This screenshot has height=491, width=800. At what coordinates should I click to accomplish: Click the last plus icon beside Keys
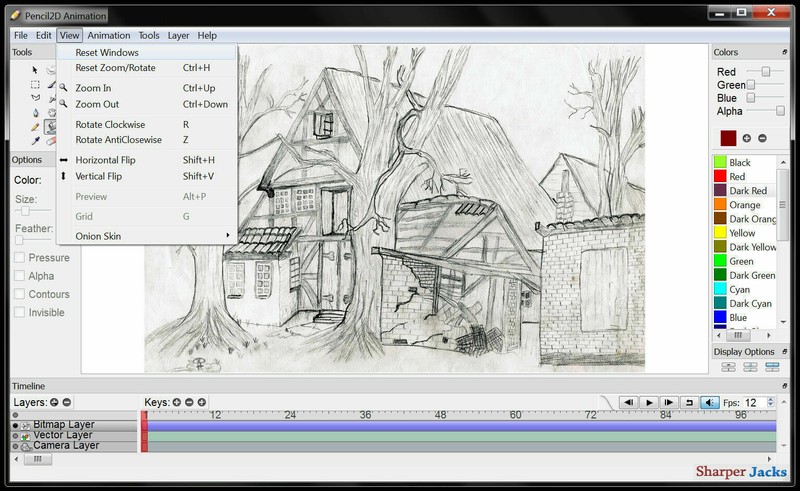pos(202,402)
